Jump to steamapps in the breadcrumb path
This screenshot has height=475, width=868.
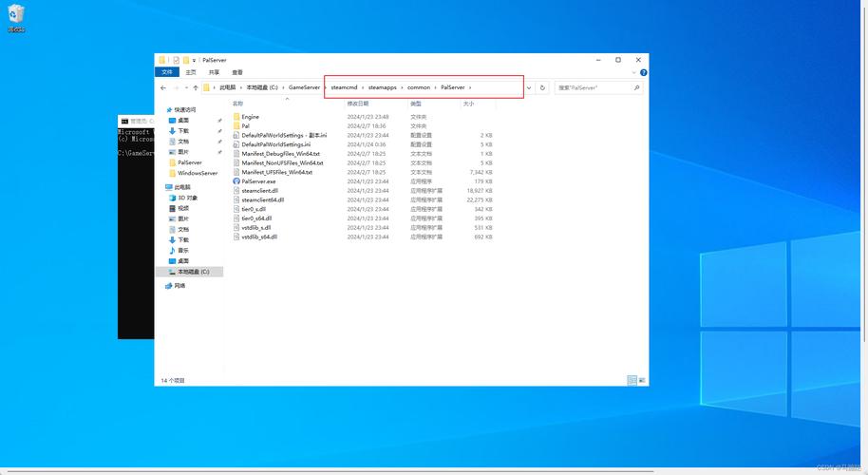pos(383,87)
